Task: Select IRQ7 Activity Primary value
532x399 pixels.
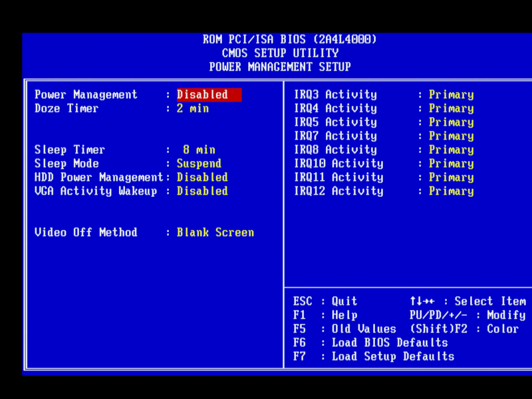Action: 451,136
